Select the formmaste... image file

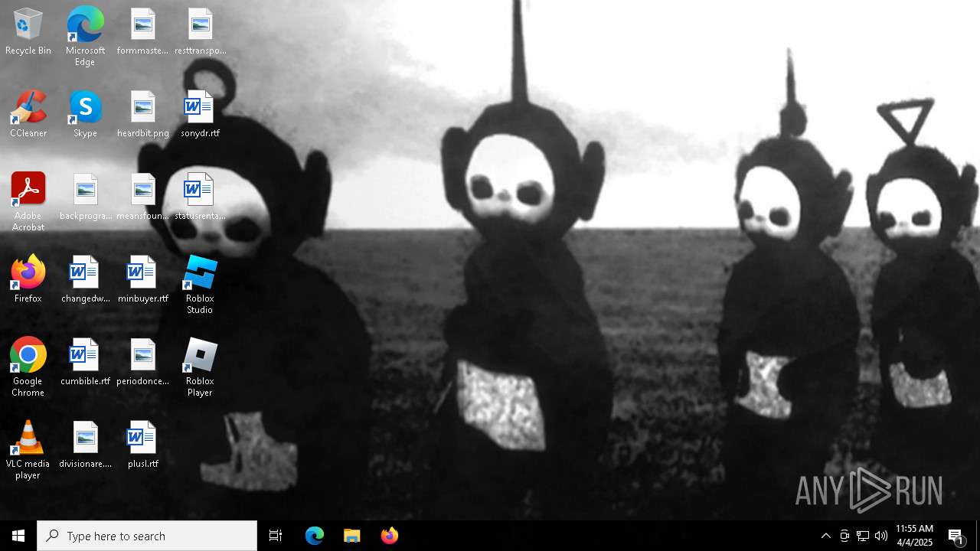[142, 32]
